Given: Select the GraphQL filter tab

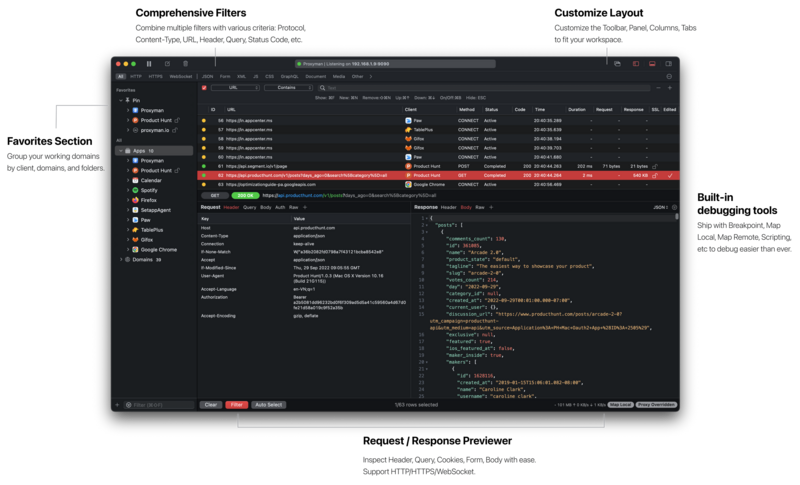Looking at the screenshot, I should click(289, 76).
